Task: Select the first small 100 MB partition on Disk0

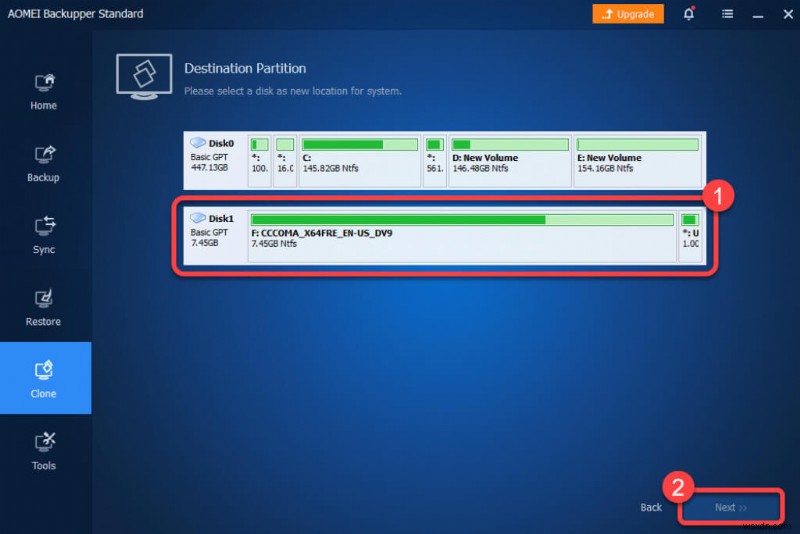Action: click(260, 161)
